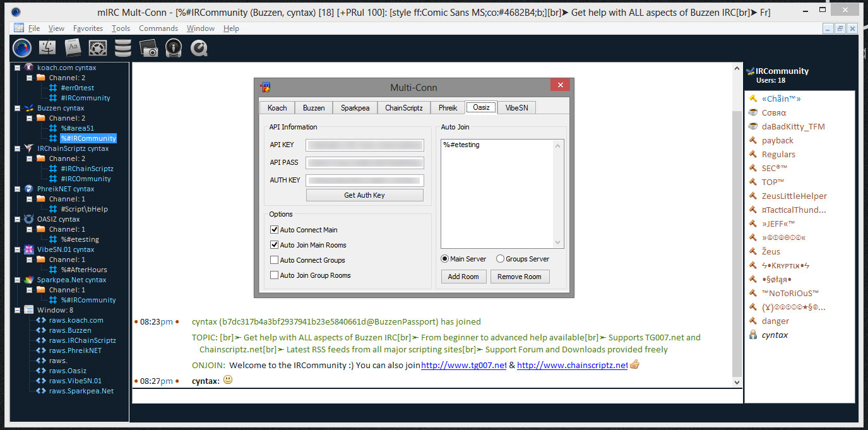Image resolution: width=868 pixels, height=430 pixels.
Task: Click the AUTH KEY input field
Action: pos(364,180)
